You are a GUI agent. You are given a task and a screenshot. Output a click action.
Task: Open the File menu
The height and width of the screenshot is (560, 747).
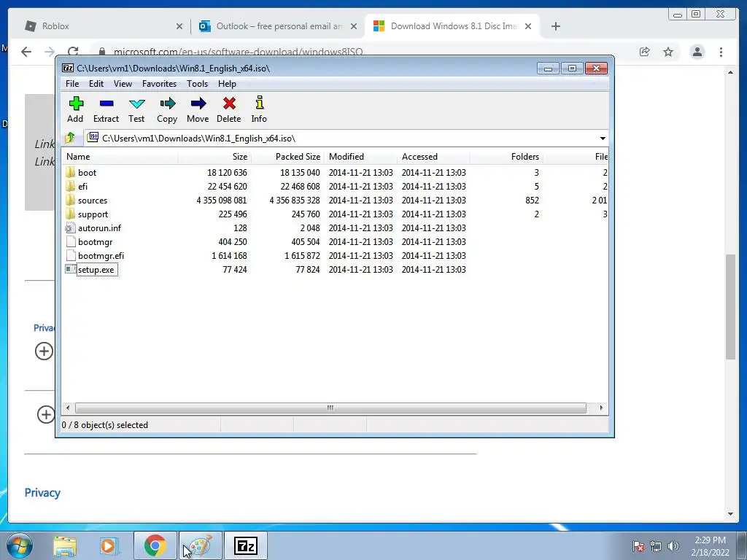pyautogui.click(x=72, y=84)
